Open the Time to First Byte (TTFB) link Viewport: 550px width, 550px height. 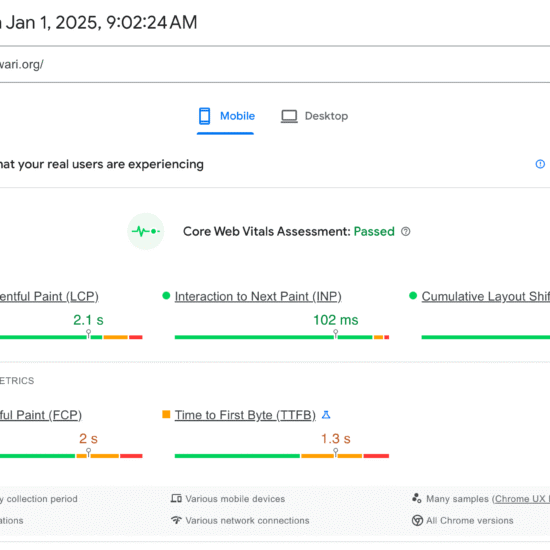(x=245, y=415)
